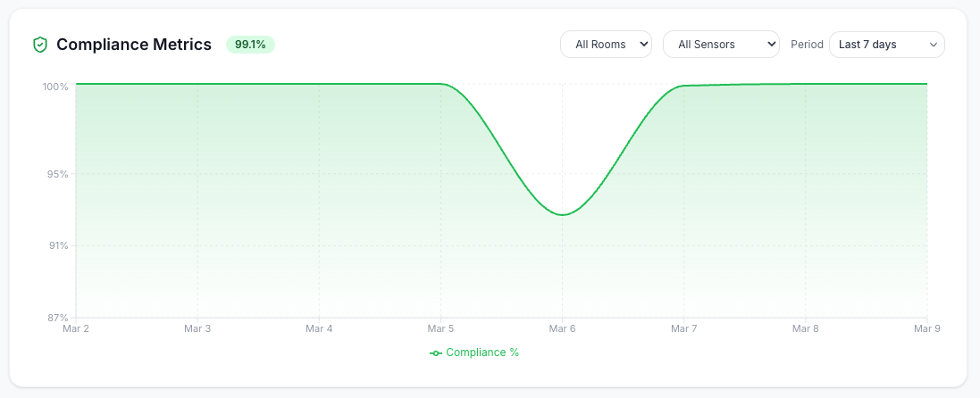The height and width of the screenshot is (398, 980).
Task: Click the 95% y-axis label
Action: coord(57,174)
